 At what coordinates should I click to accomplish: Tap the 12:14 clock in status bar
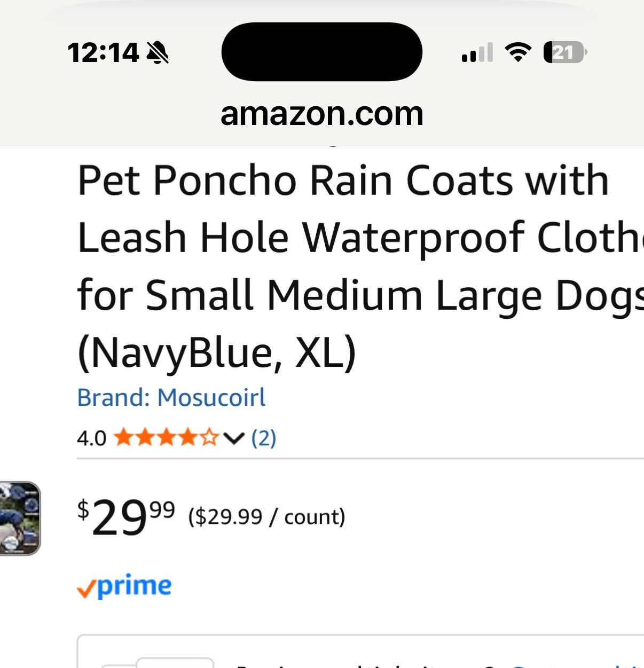point(103,53)
